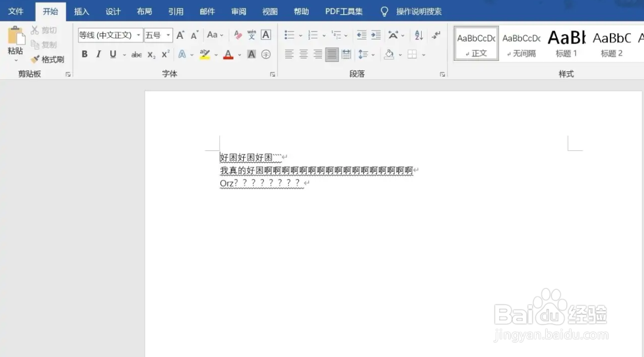
Task: Decrease the paragraph indent
Action: click(x=362, y=35)
